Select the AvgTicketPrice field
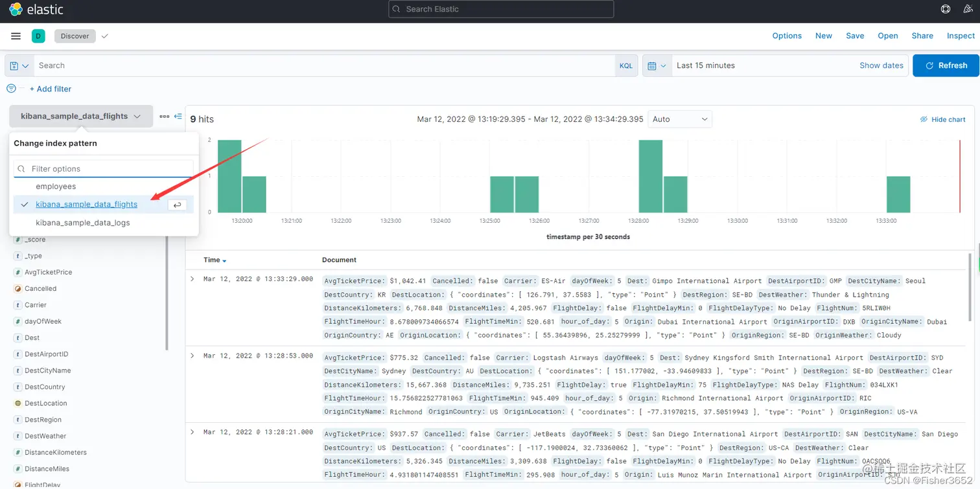The width and height of the screenshot is (980, 489). tap(49, 273)
